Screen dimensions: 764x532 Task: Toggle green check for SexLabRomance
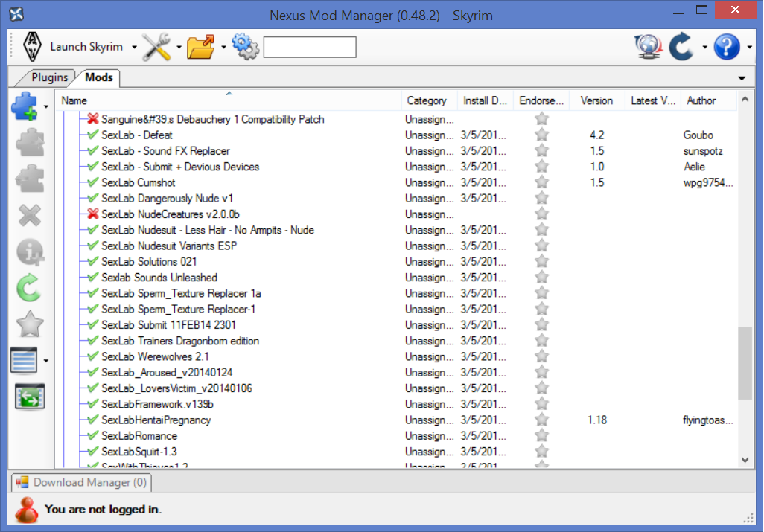click(93, 435)
